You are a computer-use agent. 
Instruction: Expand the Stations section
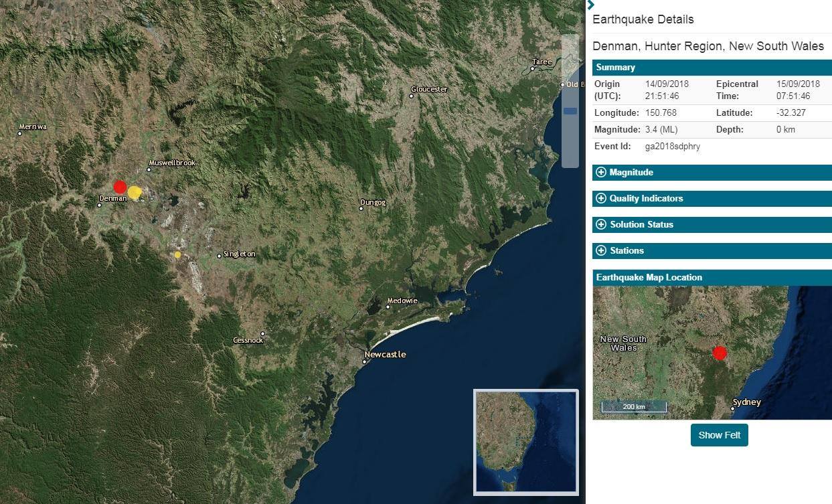tap(600, 250)
